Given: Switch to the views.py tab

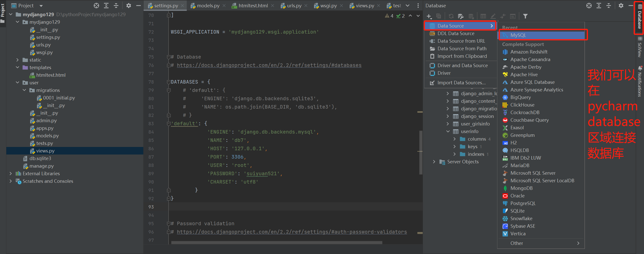Looking at the screenshot, I should click(365, 6).
